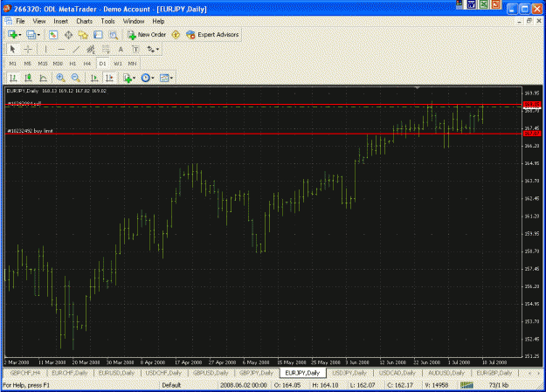Open the Strategy Tester magnifier icon
The width and height of the screenshot is (546, 392).
point(114,34)
